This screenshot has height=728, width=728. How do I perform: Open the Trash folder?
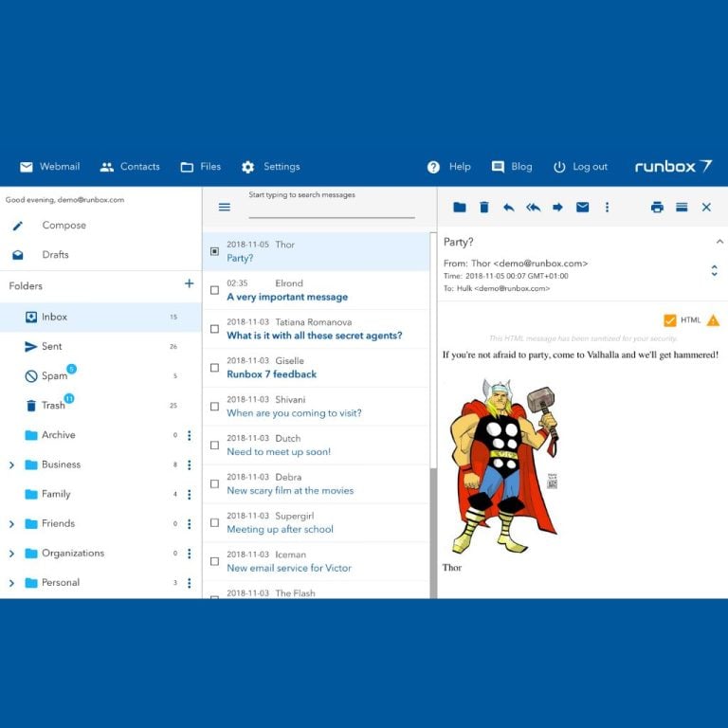click(x=100, y=406)
